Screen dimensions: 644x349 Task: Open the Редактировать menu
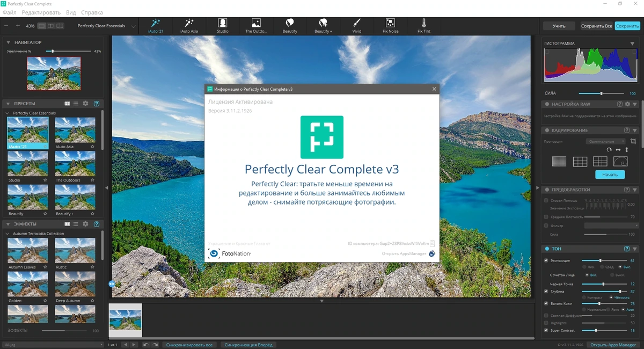[40, 12]
